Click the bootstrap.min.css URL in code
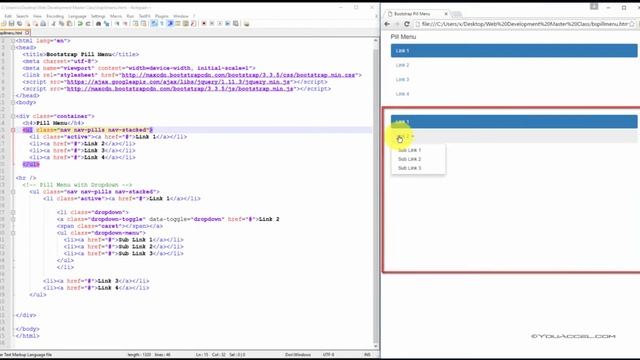 238,75
